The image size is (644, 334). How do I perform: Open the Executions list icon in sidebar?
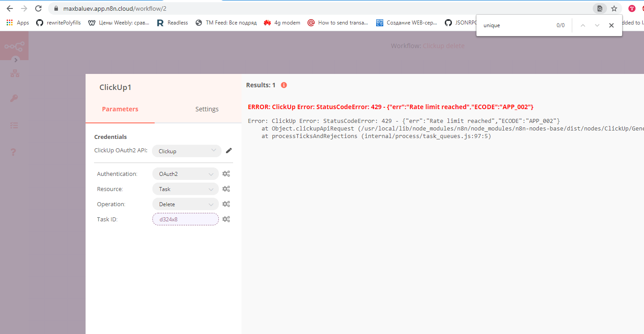point(14,126)
